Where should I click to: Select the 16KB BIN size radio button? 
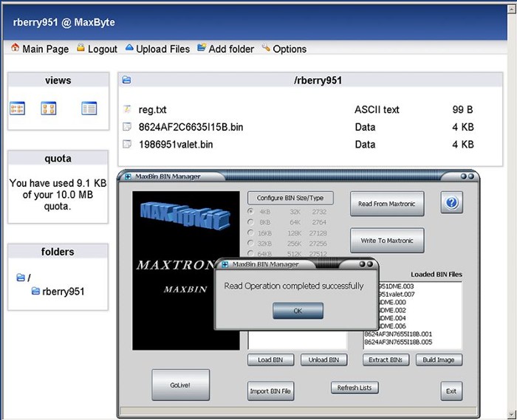tap(251, 233)
